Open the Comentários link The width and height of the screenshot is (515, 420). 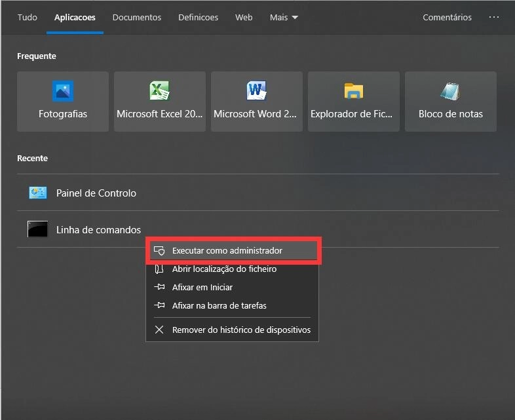[447, 18]
